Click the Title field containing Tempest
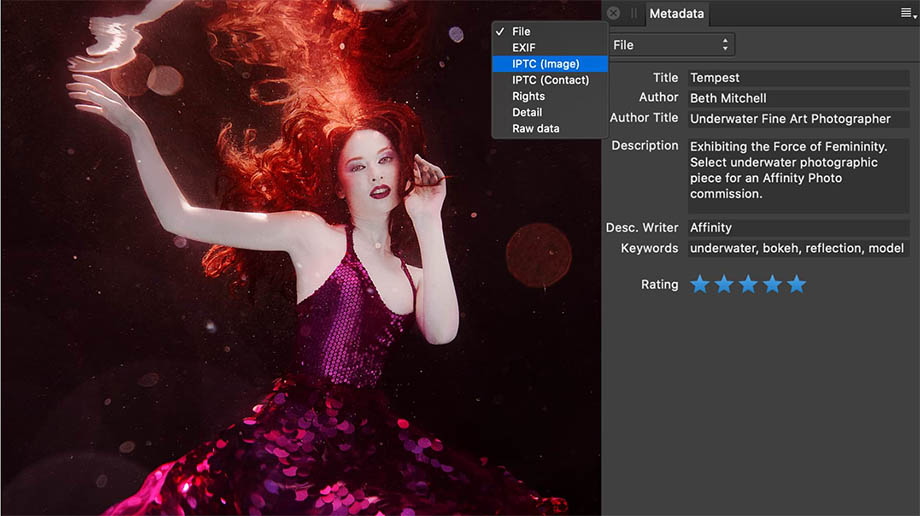The height and width of the screenshot is (516, 920). (797, 78)
